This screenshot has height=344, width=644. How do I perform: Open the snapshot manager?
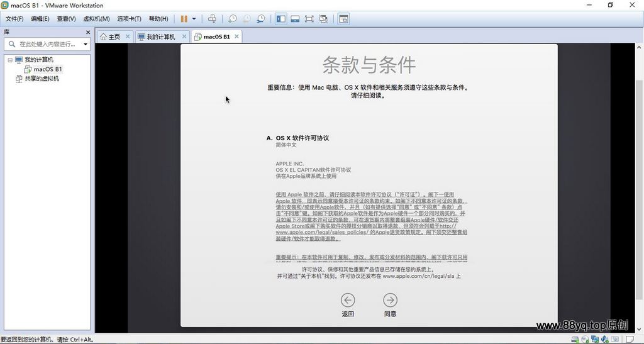261,19
